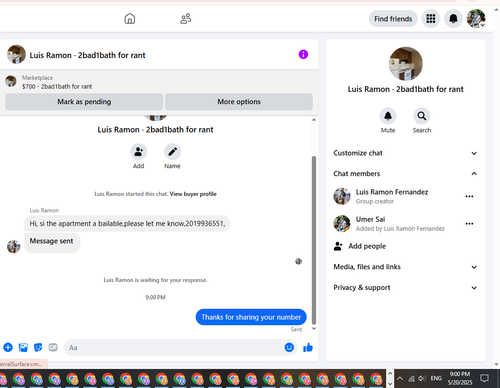This screenshot has width=500, height=388.
Task: Click the small seen-by avatar indicator
Action: coord(298,261)
